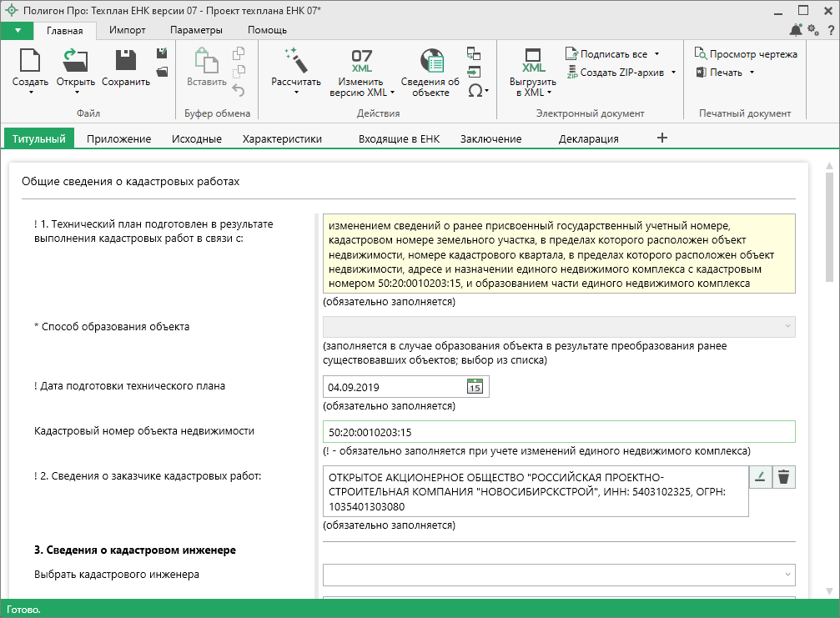Open the calendar date picker icon
The width and height of the screenshot is (840, 618).
point(475,387)
